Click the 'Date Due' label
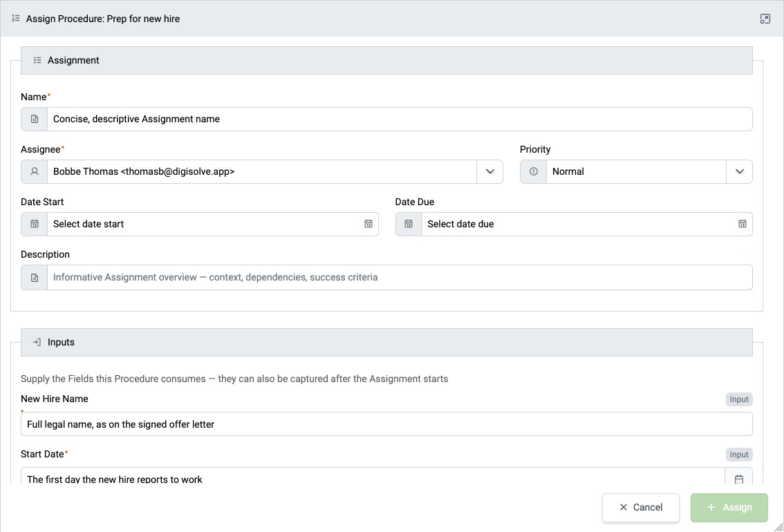The width and height of the screenshot is (784, 532). pos(415,202)
